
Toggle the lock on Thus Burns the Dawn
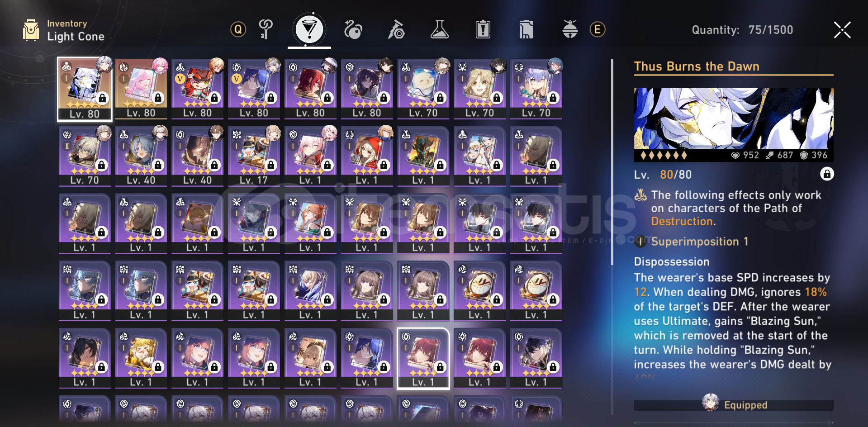pyautogui.click(x=827, y=174)
